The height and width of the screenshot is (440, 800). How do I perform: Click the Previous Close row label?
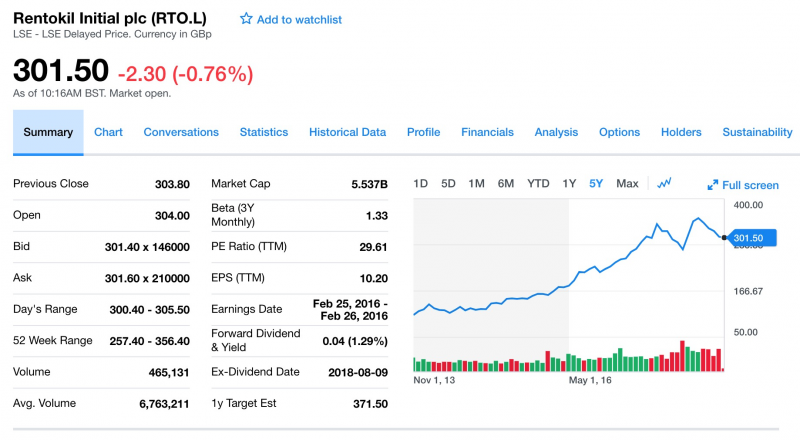point(51,184)
